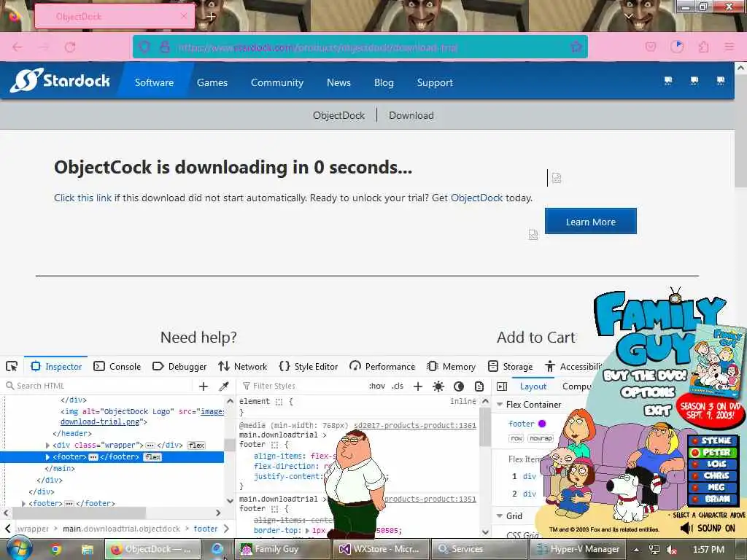Image resolution: width=747 pixels, height=560 pixels.
Task: Click the URL address bar
Action: [360, 47]
